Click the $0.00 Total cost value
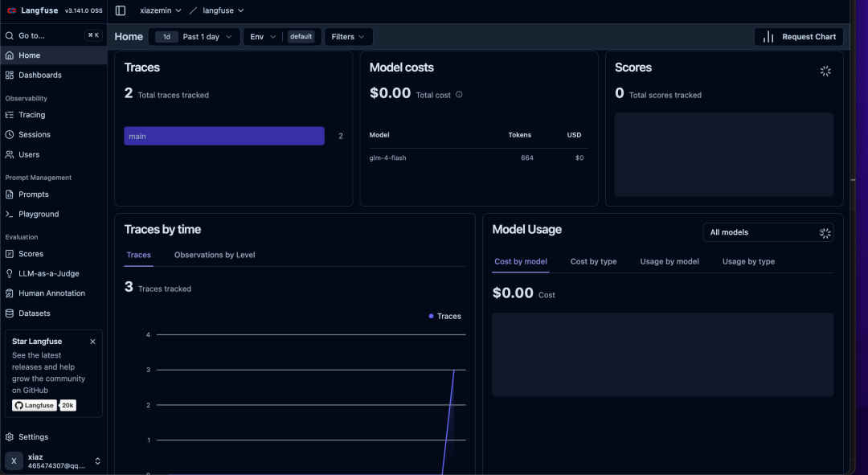The image size is (868, 475). [391, 93]
